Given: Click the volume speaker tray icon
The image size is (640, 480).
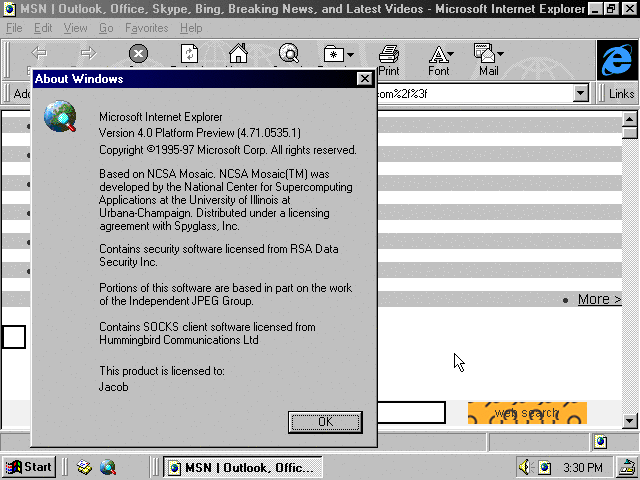Looking at the screenshot, I should pyautogui.click(x=525, y=467).
